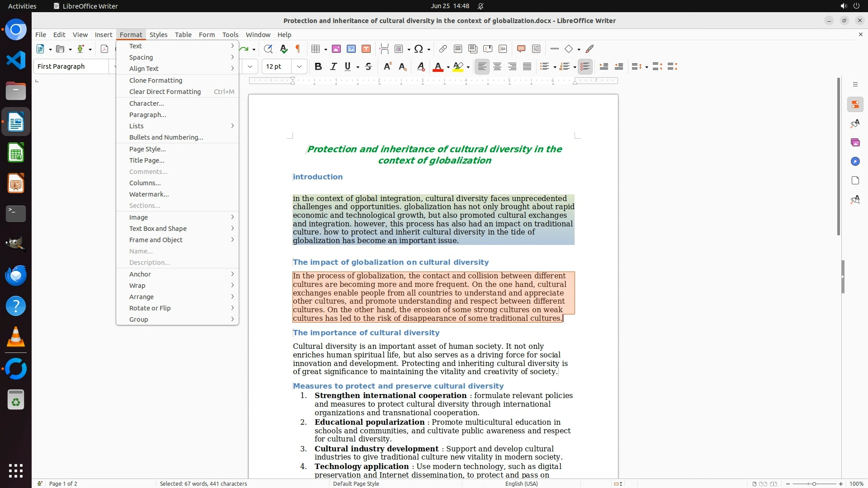Toggle Justified paragraph alignment

(x=527, y=66)
